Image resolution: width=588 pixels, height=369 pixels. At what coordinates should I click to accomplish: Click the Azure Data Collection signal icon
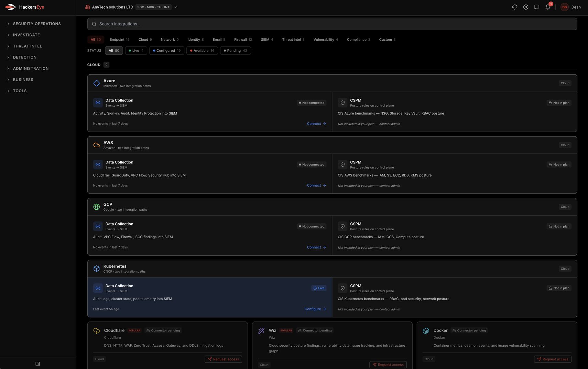click(x=98, y=103)
